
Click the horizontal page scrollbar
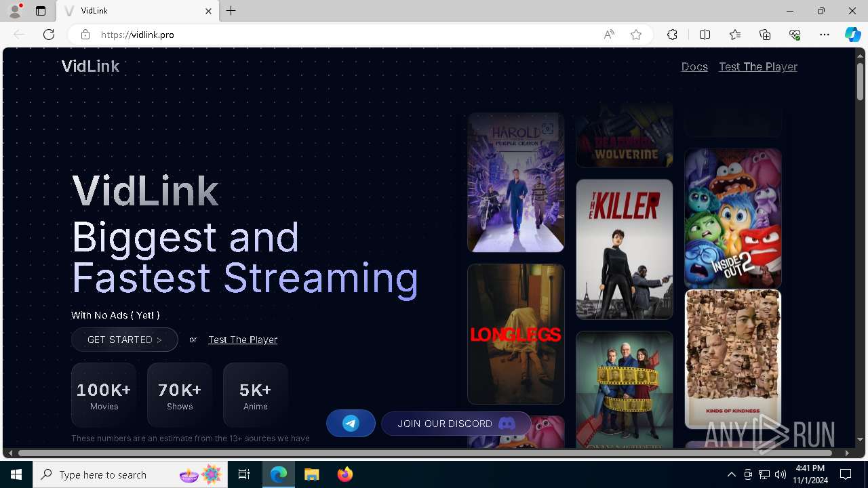pyautogui.click(x=425, y=453)
